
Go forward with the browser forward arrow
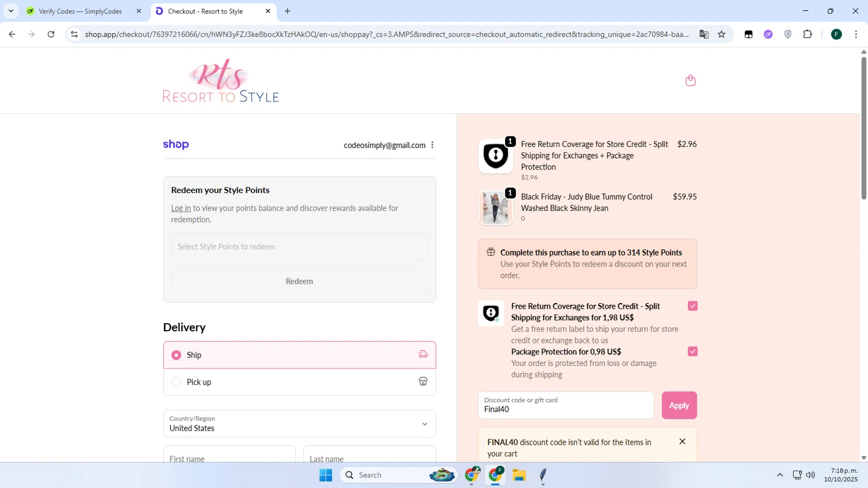point(31,34)
